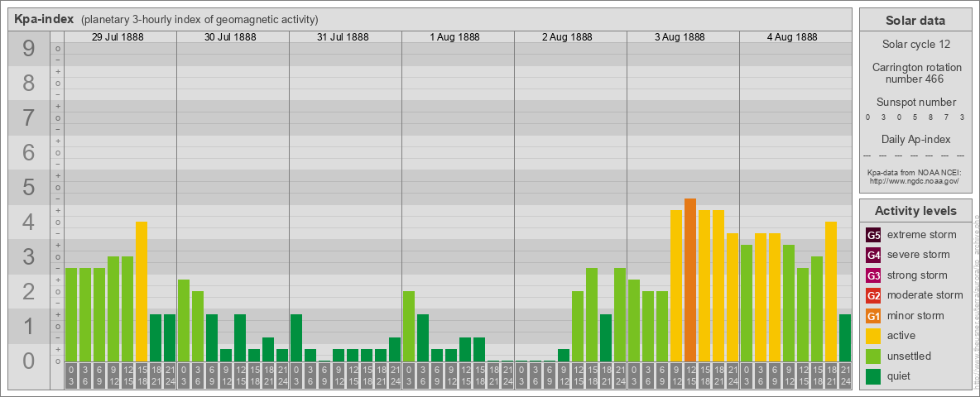980x397 pixels.
Task: Select the G3 strong storm badge
Action: pyautogui.click(x=873, y=275)
